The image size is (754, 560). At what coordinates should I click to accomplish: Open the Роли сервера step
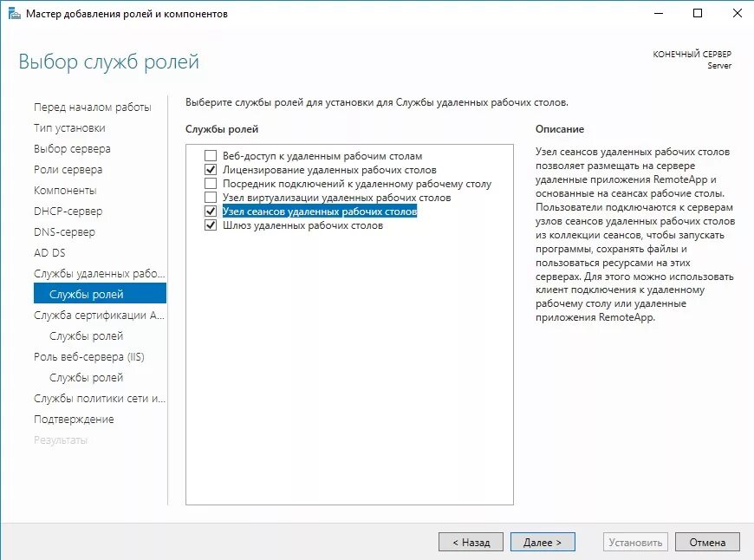click(68, 169)
